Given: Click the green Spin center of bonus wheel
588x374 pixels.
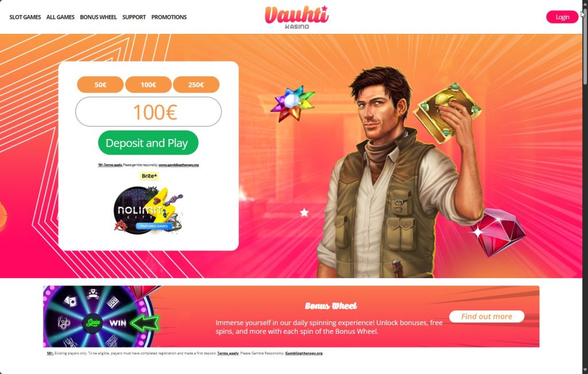Looking at the screenshot, I should coord(92,323).
